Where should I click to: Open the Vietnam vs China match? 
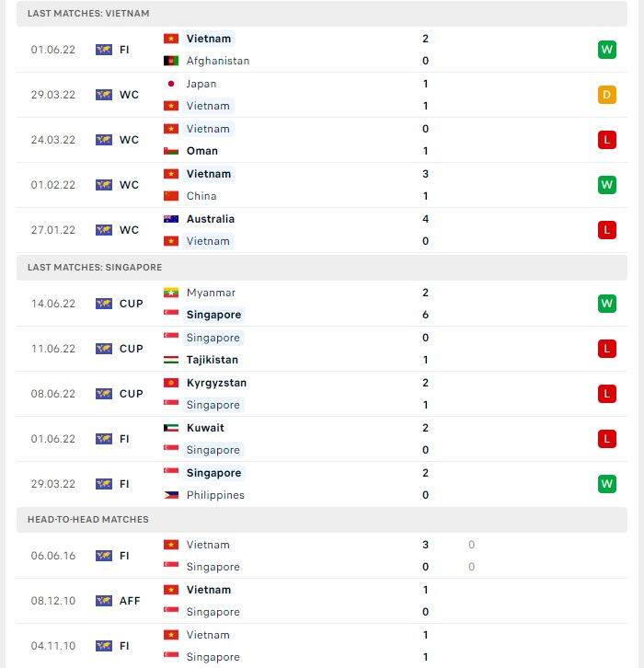322,185
